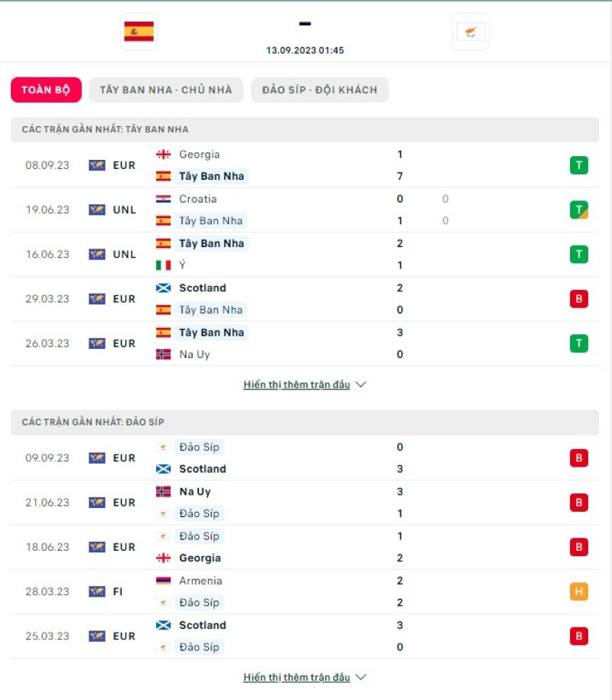
Task: Select the Toàn Bộ tab
Action: 46,90
